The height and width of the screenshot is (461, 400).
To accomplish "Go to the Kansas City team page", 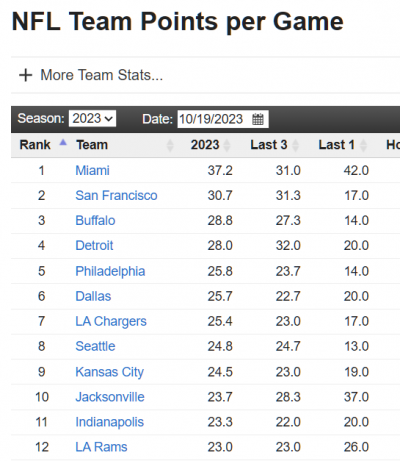I will point(110,372).
